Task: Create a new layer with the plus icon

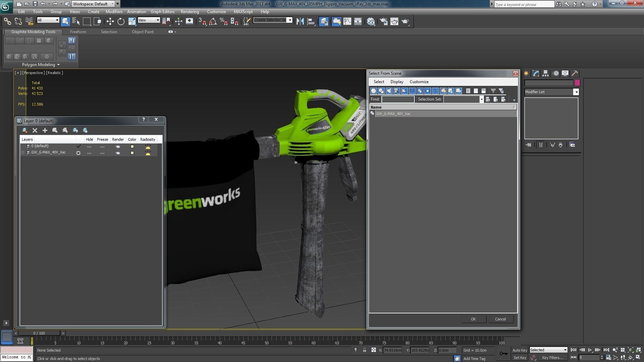Action: click(x=45, y=130)
